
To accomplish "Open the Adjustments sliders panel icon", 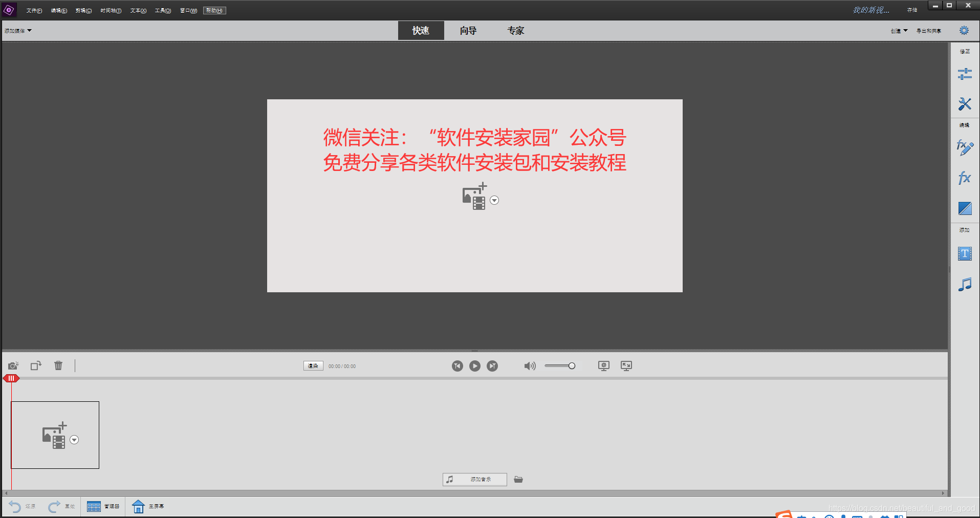I will click(965, 74).
